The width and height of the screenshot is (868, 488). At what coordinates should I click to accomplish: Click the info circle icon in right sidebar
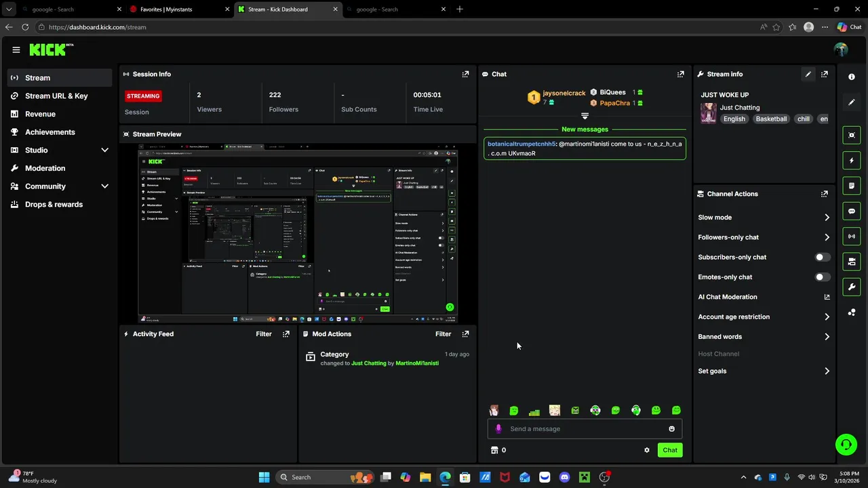[852, 77]
